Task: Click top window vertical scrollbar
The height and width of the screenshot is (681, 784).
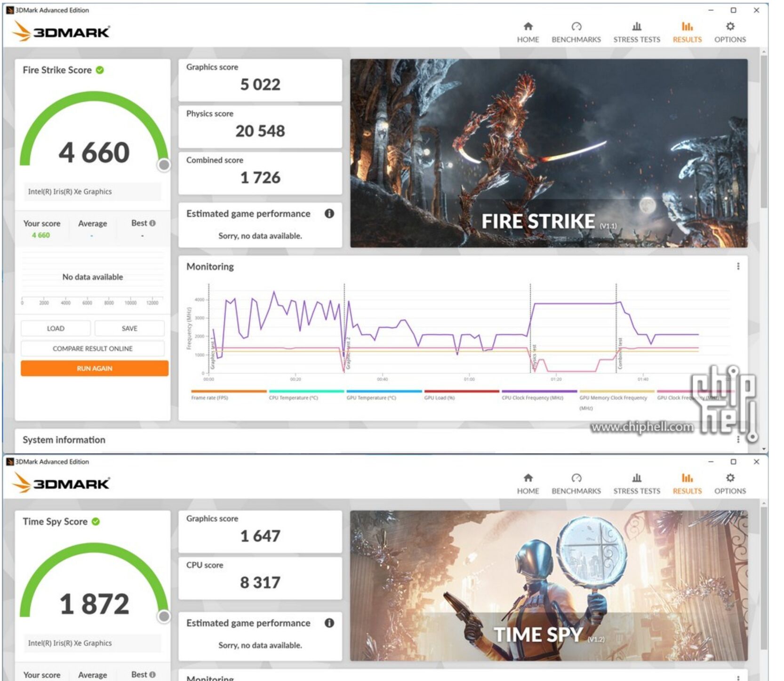Action: pyautogui.click(x=763, y=132)
